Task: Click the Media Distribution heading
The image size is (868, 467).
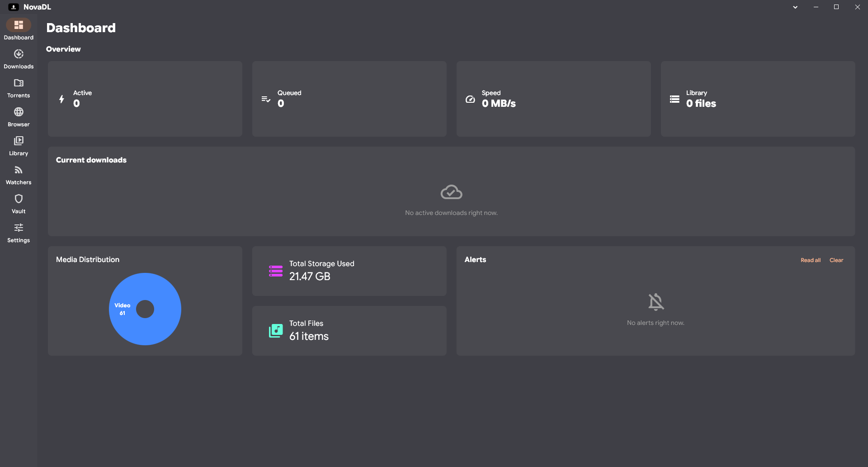Action: point(88,259)
